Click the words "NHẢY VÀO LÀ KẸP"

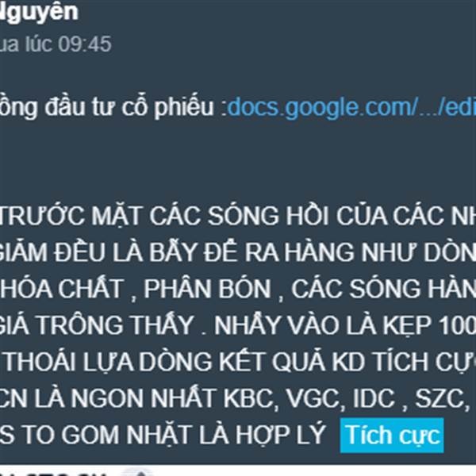click(x=322, y=324)
